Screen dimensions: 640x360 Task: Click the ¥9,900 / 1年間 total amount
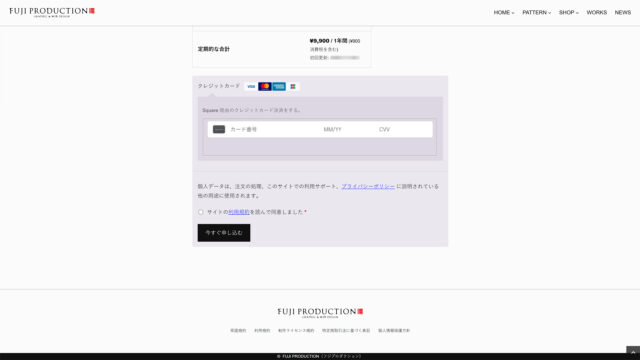[329, 41]
